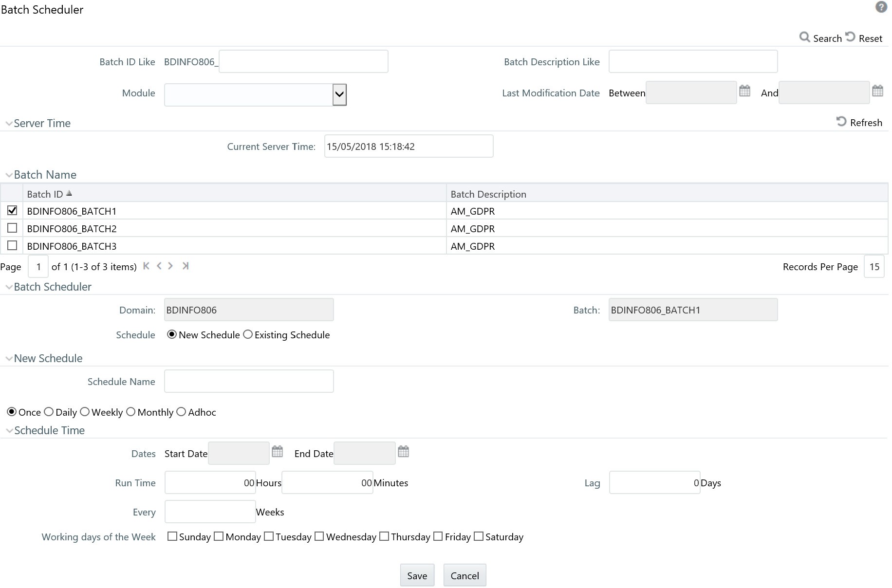Collapse the Schedule Time section
Viewport: 892px width, 588px height.
pyautogui.click(x=9, y=431)
